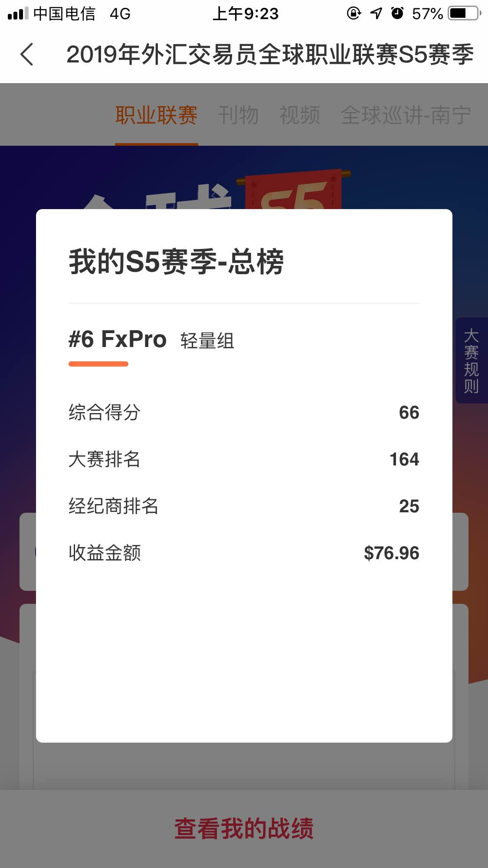Tap the alarm clock status icon

[397, 13]
